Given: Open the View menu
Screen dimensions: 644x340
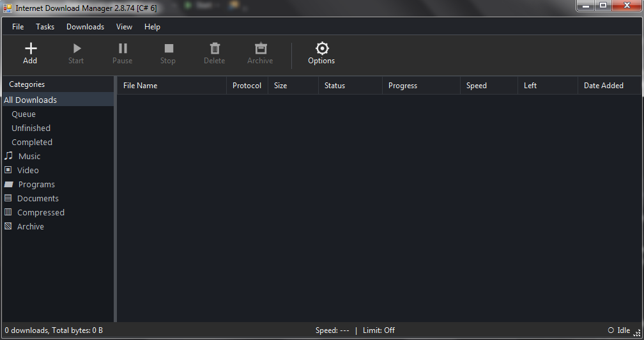Looking at the screenshot, I should (x=124, y=27).
